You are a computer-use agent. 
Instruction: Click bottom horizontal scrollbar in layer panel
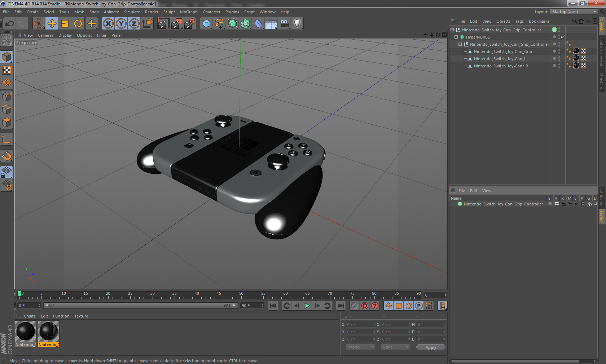point(517,361)
